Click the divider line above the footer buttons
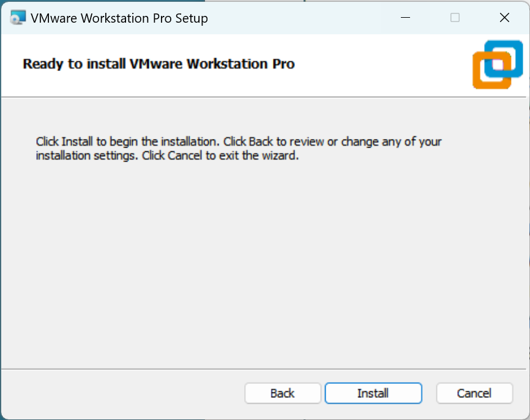 point(263,369)
